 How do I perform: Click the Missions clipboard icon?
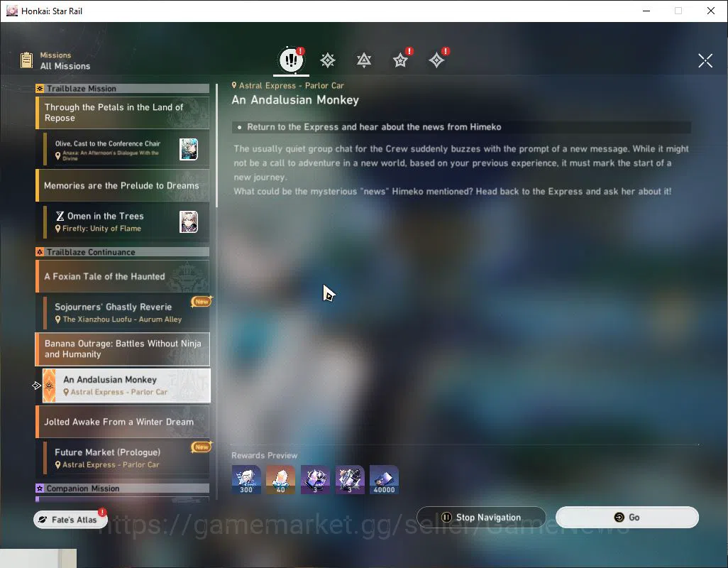(26, 60)
